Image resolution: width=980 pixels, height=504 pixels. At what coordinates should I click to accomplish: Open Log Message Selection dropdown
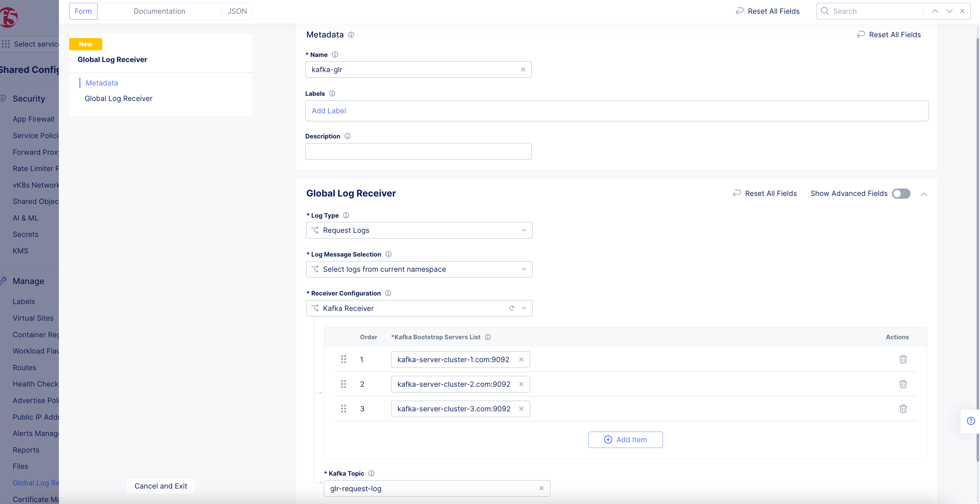point(419,269)
